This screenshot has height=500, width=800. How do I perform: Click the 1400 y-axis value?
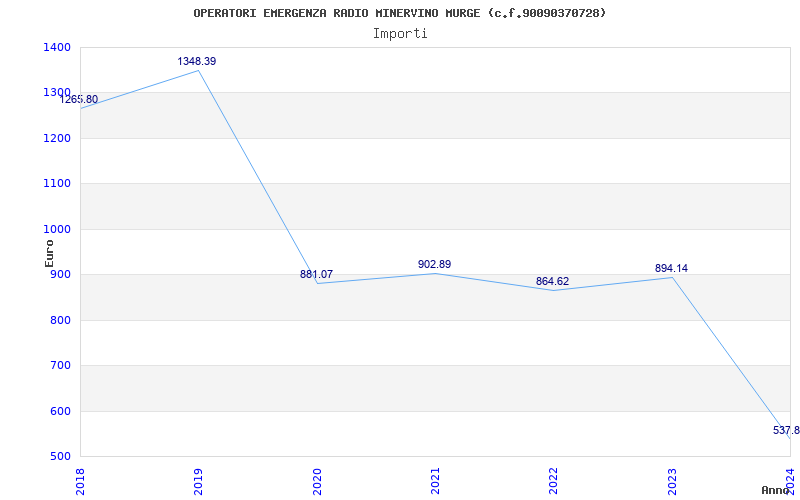click(57, 47)
